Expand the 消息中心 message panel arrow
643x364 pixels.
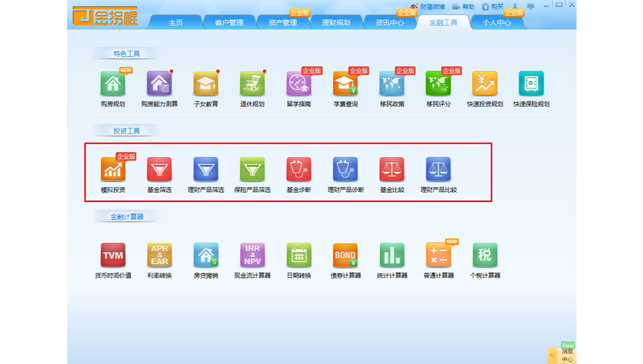tap(552, 355)
